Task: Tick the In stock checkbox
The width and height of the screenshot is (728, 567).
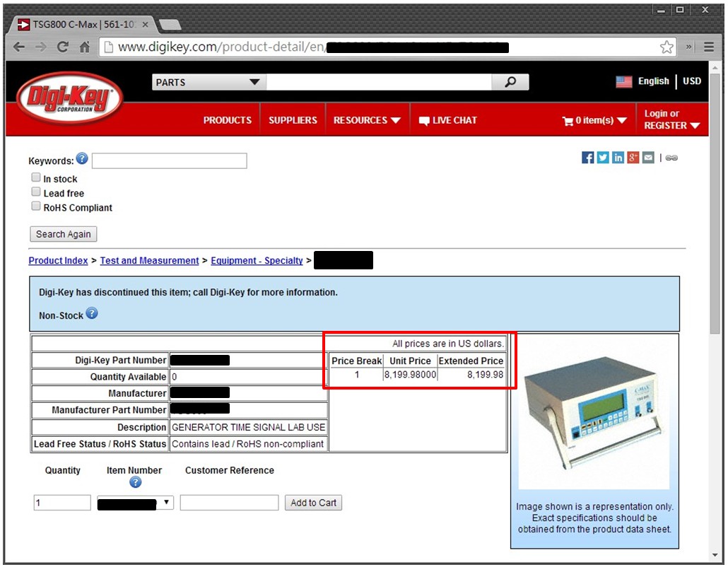Action: coord(36,177)
